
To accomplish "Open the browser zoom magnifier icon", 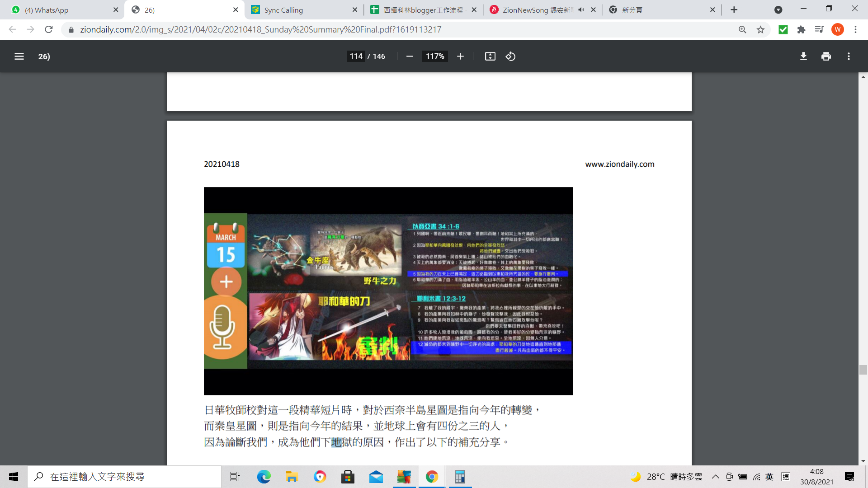I will [742, 29].
